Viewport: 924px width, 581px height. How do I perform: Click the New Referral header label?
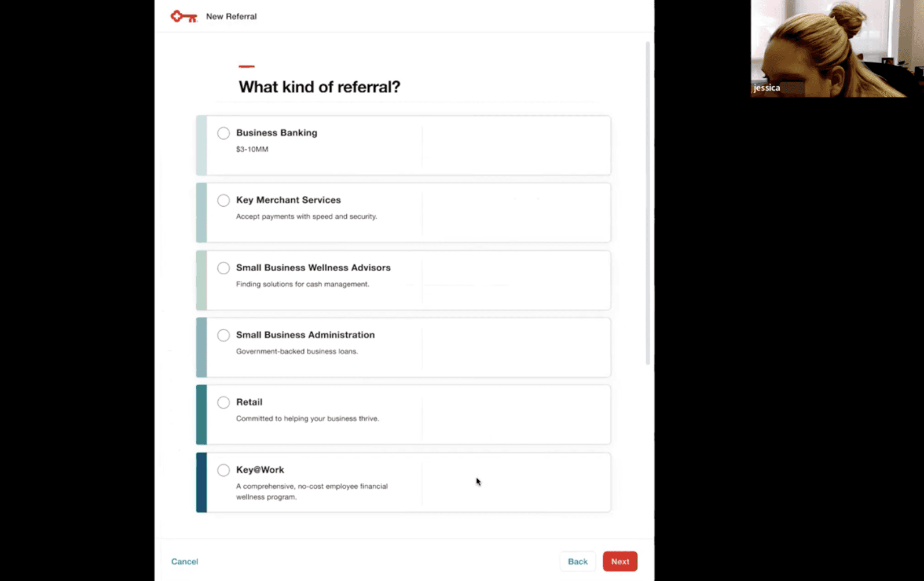[x=231, y=16]
